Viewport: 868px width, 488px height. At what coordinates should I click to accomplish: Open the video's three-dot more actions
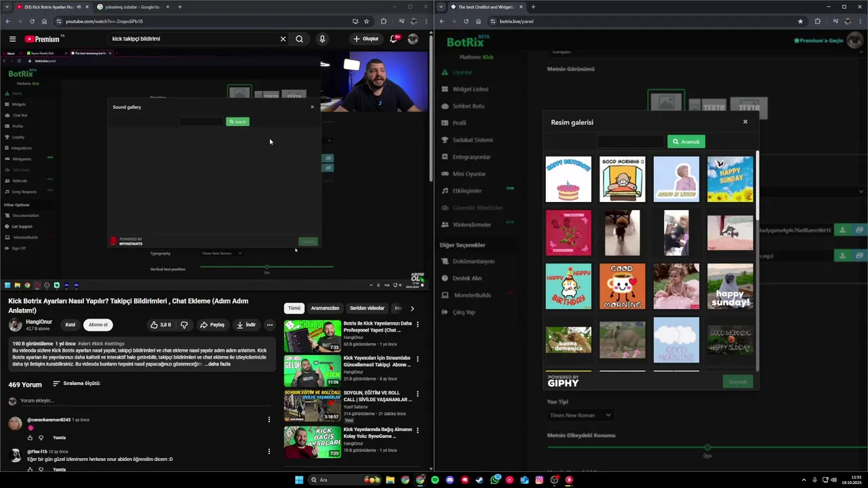[x=269, y=325]
